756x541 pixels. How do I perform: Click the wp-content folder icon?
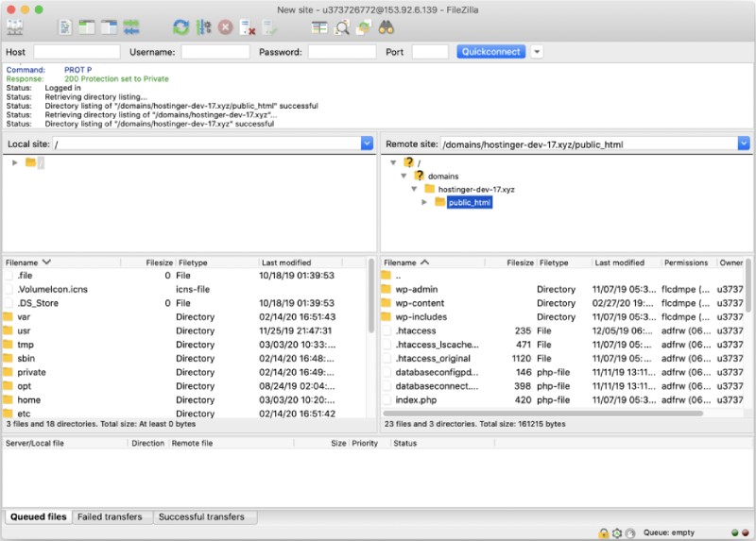tap(386, 303)
